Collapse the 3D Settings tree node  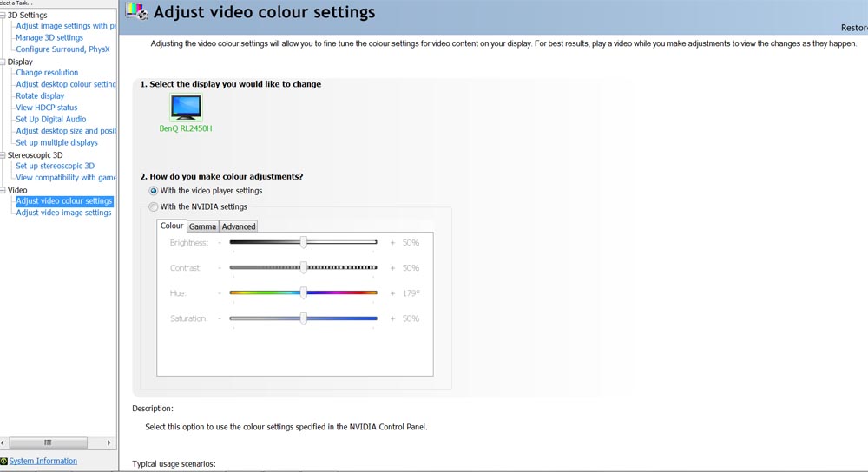(x=3, y=16)
